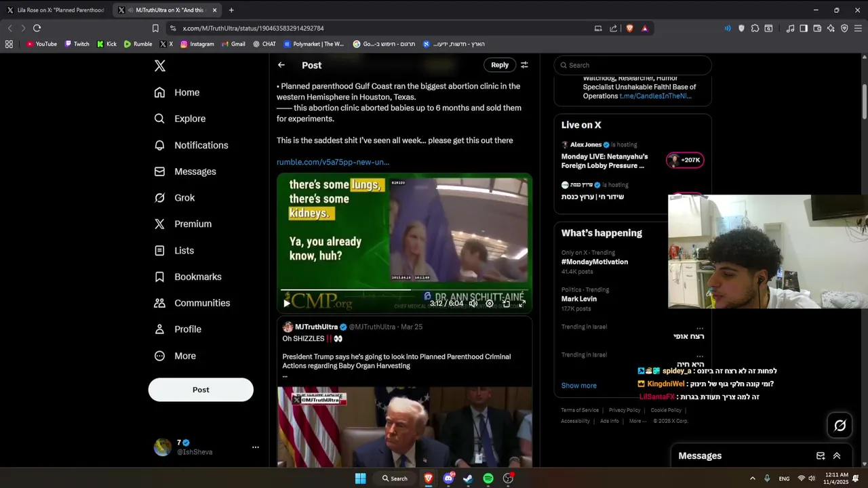Open the Privacy Policy link
This screenshot has height=488, width=868.
click(x=625, y=410)
